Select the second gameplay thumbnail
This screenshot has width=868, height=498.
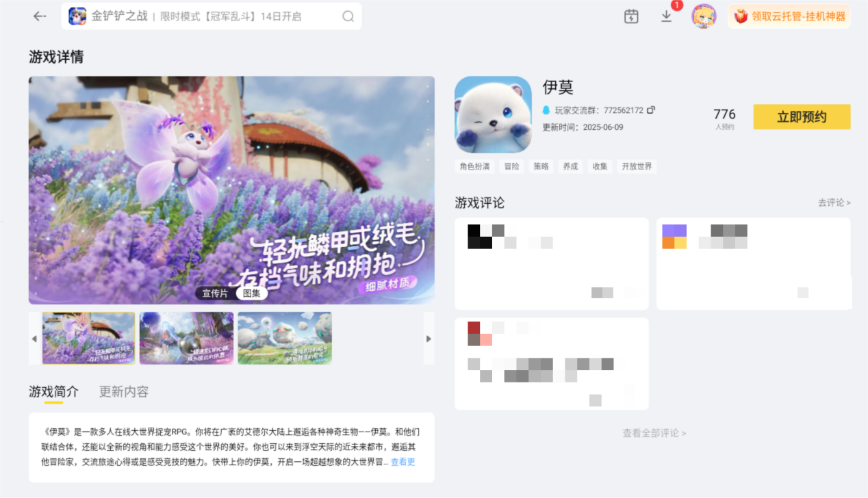tap(186, 337)
